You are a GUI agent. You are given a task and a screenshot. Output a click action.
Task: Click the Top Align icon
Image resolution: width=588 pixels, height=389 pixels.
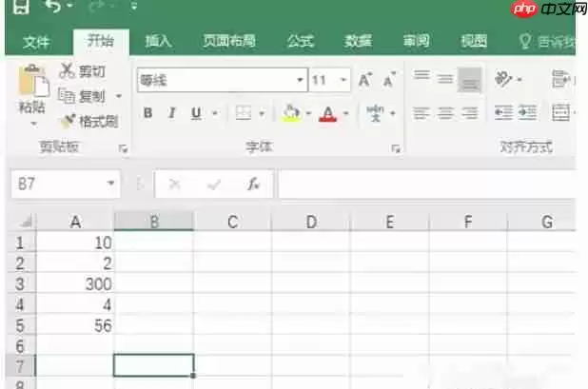[x=421, y=75]
